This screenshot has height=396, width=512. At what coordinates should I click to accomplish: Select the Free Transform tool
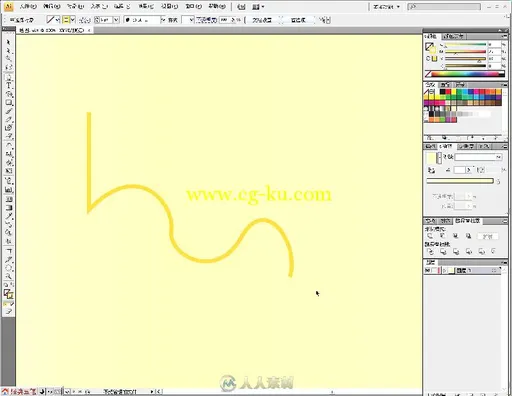click(x=8, y=171)
